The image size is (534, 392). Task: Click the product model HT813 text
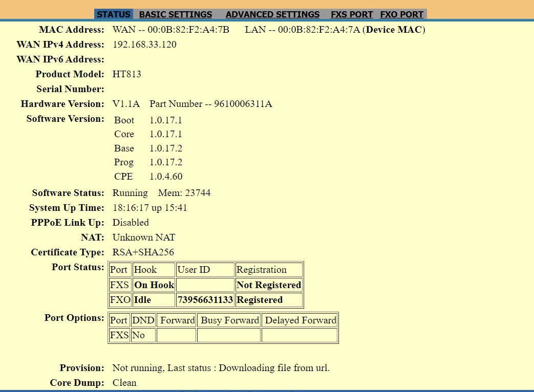(126, 74)
